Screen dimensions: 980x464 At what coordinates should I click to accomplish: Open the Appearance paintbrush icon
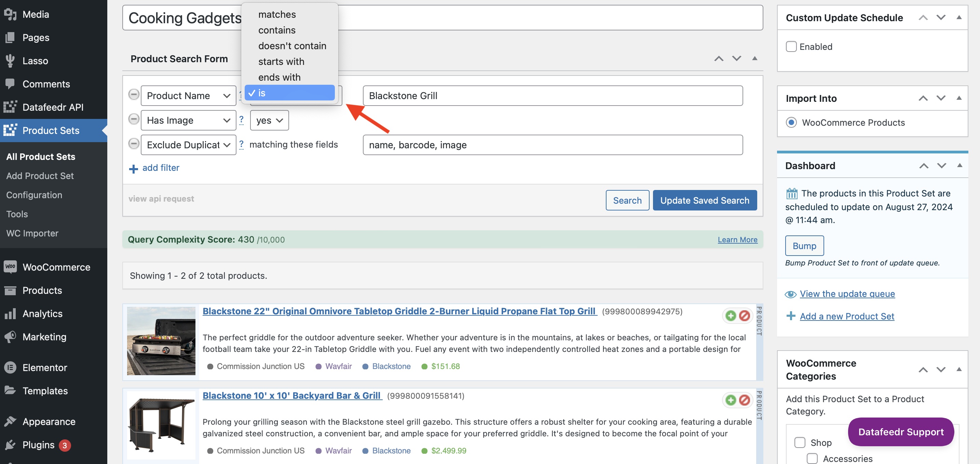pos(10,422)
